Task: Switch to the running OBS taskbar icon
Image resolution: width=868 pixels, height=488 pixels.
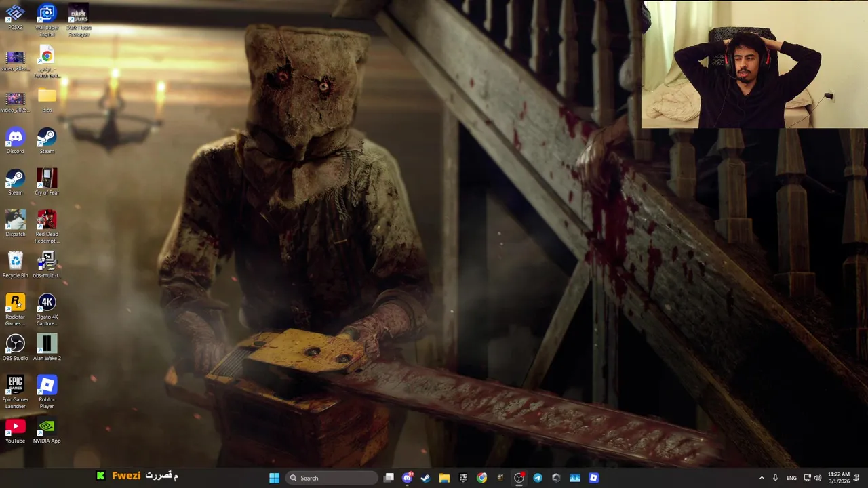Action: (519, 478)
